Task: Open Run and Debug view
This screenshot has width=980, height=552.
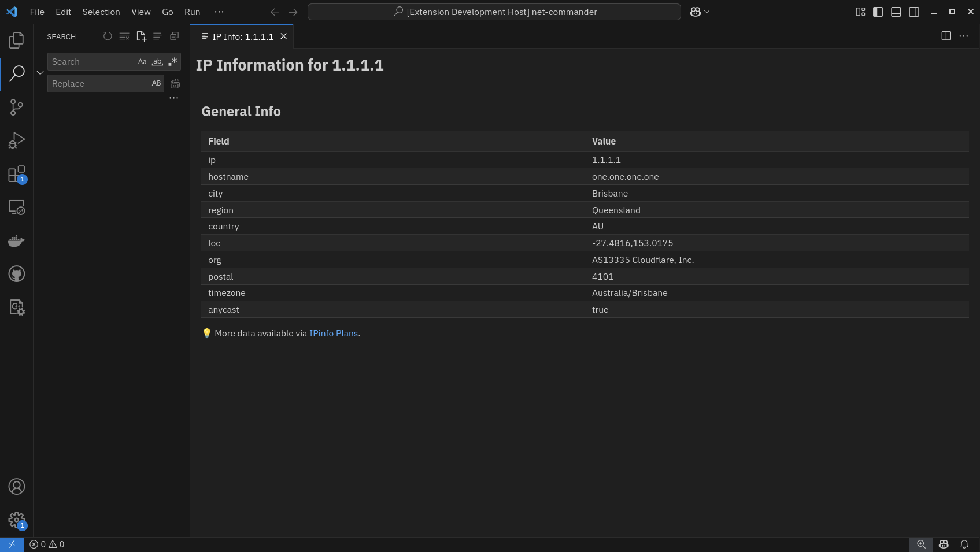Action: (17, 140)
